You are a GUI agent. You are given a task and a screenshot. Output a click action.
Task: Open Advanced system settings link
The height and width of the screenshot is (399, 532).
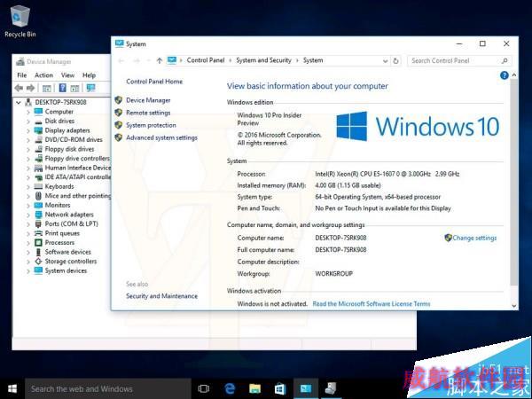[162, 137]
